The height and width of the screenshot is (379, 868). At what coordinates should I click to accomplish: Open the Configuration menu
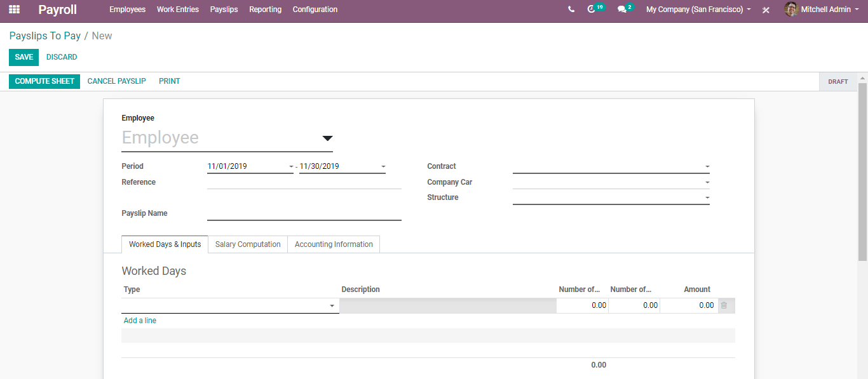pos(315,10)
